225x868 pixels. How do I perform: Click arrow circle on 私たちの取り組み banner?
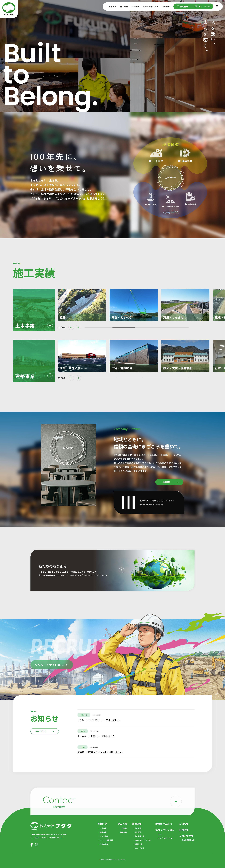[x=121, y=570]
